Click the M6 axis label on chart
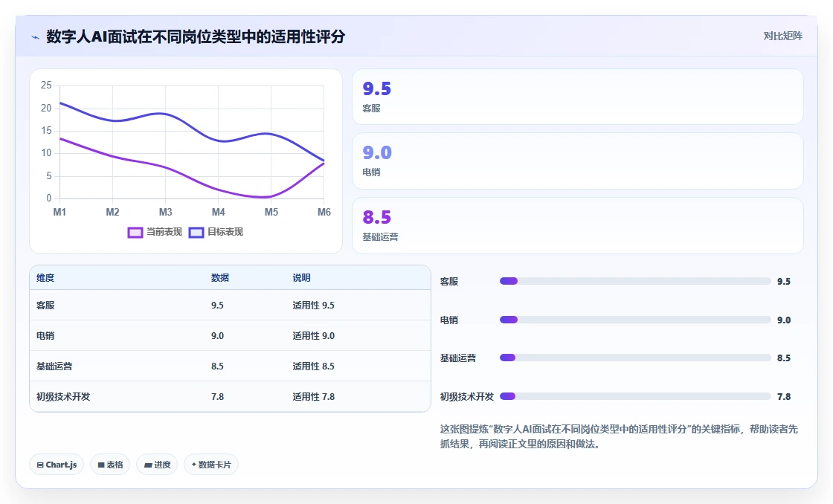 tap(324, 213)
